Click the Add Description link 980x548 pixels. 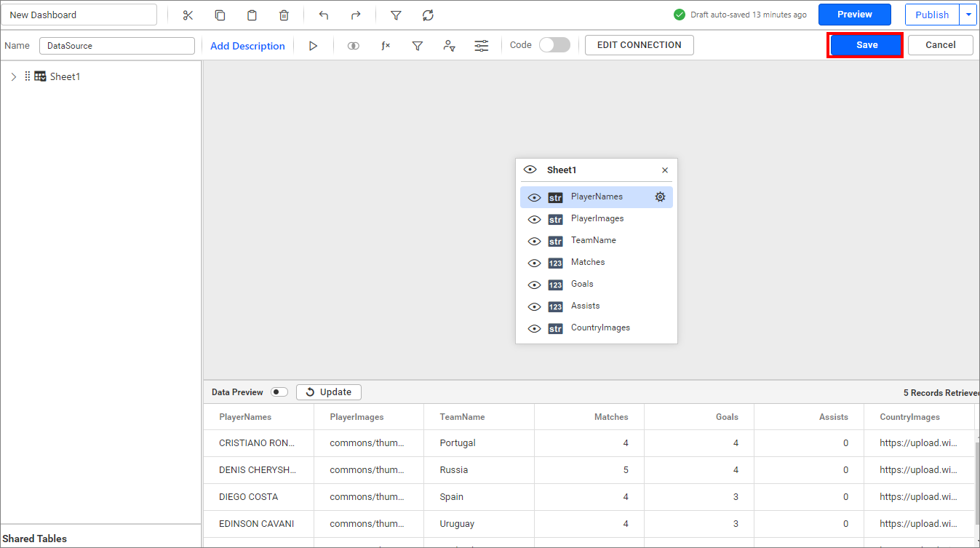click(x=247, y=46)
